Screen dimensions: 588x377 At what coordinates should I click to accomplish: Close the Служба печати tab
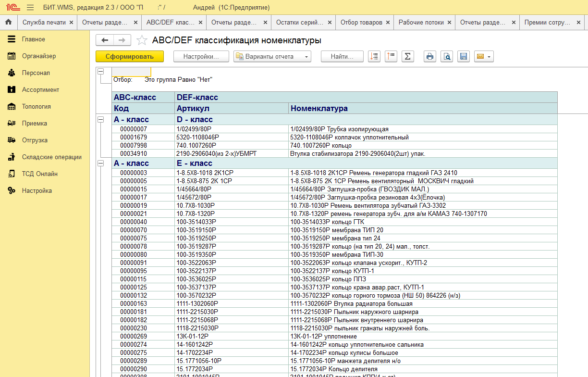tap(71, 23)
